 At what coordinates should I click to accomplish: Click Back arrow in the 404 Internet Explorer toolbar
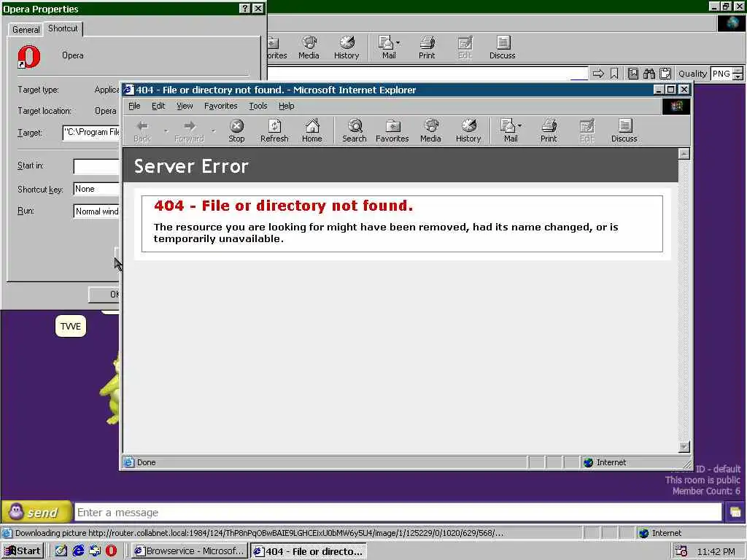pos(142,131)
